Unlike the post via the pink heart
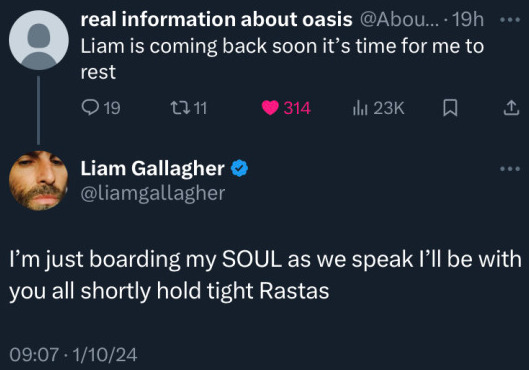529x370 pixels. click(x=270, y=108)
